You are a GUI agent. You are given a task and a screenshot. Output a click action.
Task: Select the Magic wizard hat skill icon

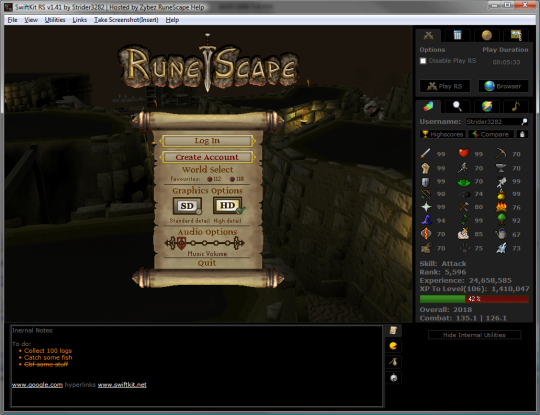[426, 220]
